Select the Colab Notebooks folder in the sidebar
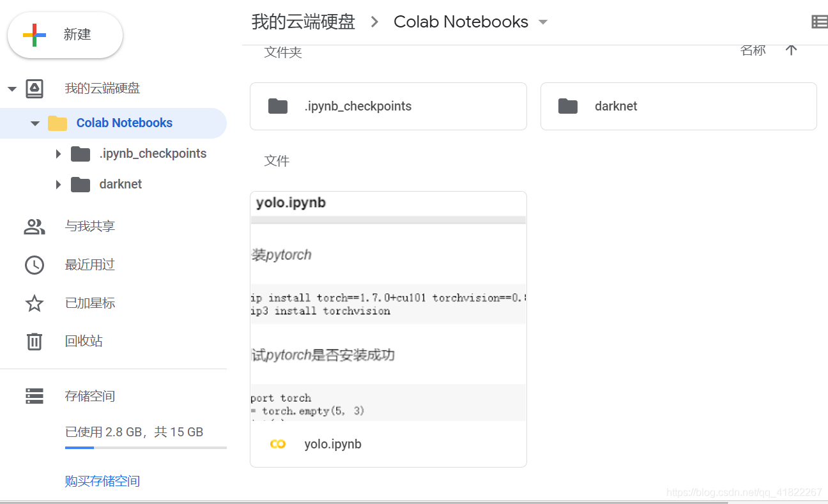Viewport: 828px width, 504px height. tap(113, 123)
